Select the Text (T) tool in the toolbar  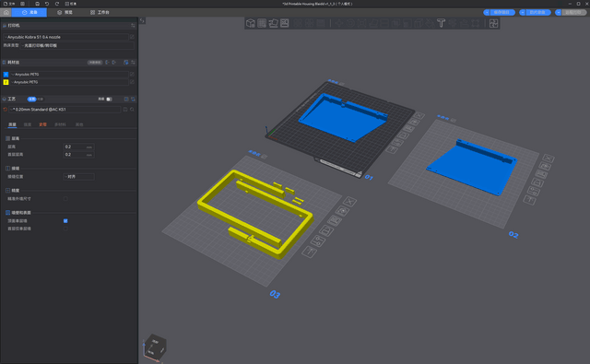tap(441, 23)
